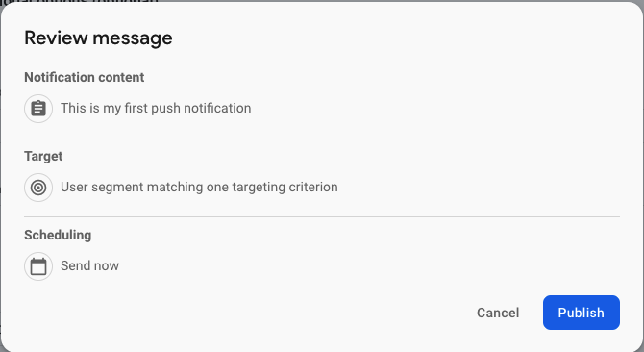Click the partially hidden page text behind the dialog

79,2
